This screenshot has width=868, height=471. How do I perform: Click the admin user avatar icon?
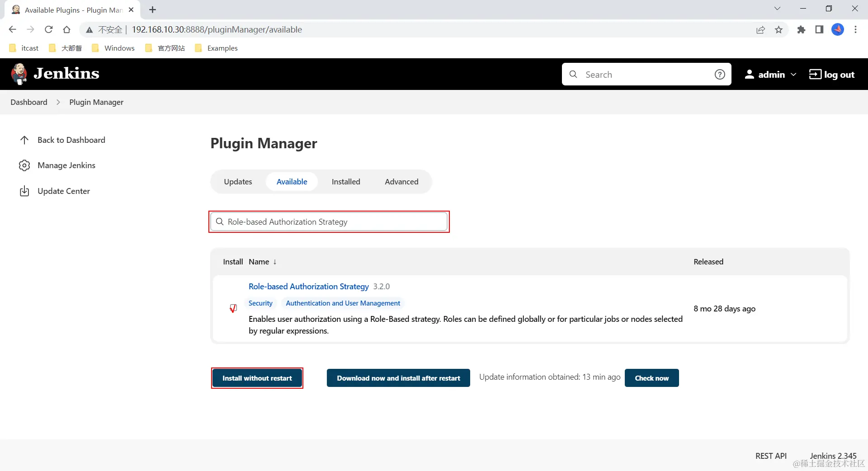coord(749,74)
